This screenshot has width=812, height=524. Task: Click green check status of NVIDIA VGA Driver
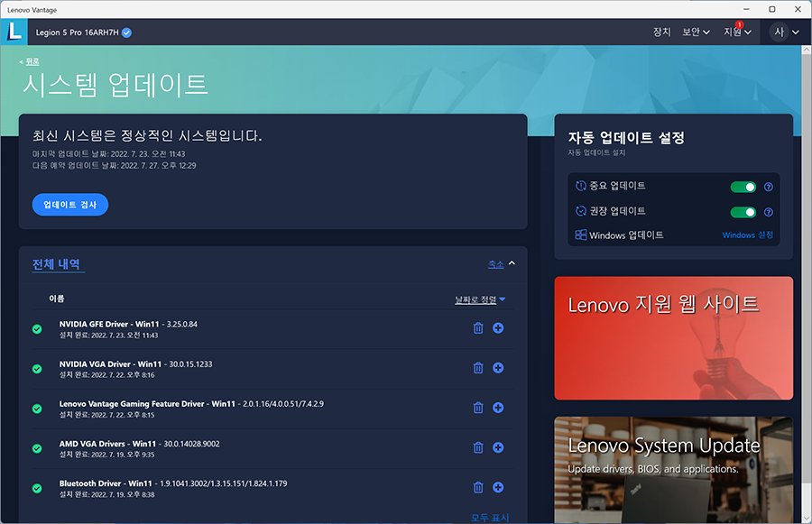tap(37, 369)
